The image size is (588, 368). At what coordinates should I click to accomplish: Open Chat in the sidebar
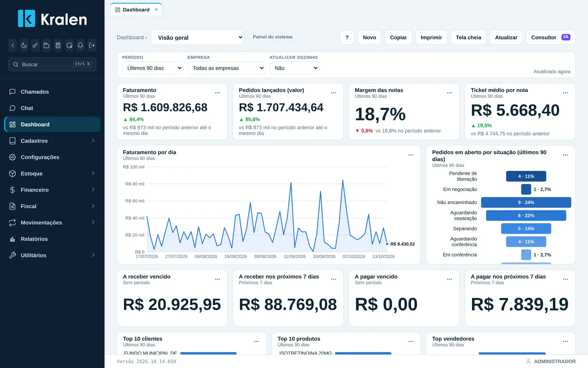52,108
